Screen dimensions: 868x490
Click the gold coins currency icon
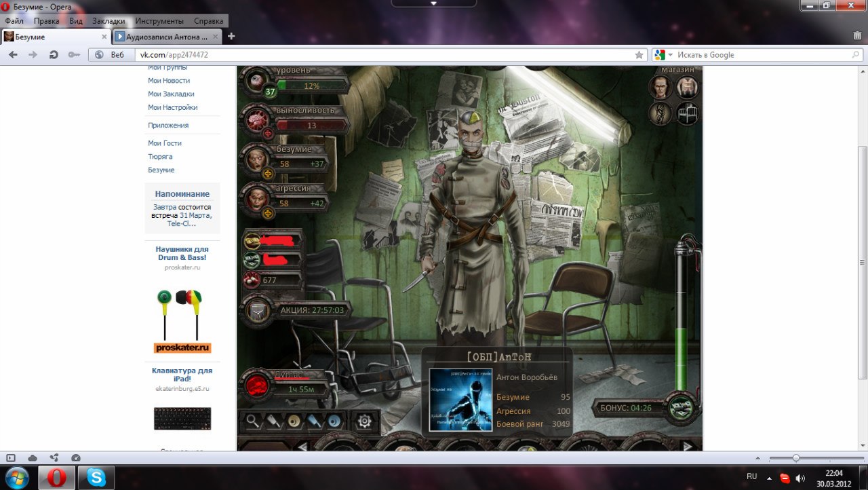pos(252,240)
